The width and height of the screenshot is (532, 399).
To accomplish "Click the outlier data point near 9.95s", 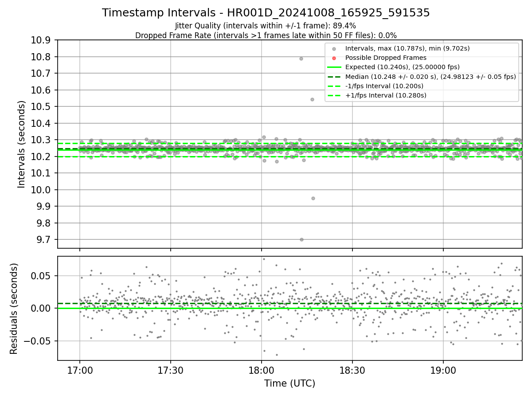I will coord(313,198).
